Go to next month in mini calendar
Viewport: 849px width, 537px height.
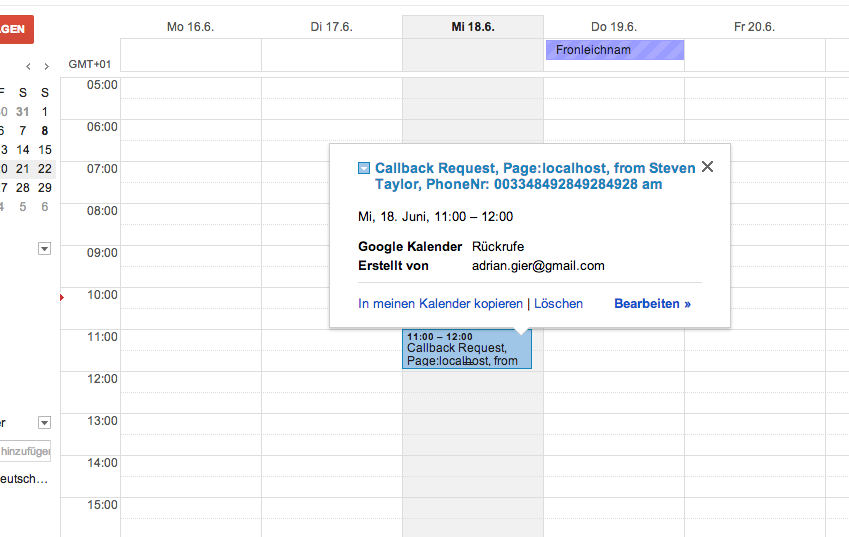click(x=47, y=67)
